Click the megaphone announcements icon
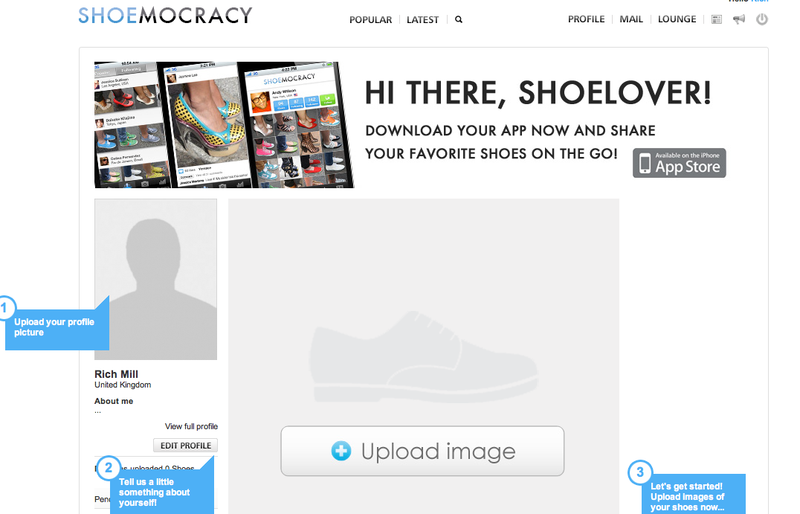 click(739, 19)
